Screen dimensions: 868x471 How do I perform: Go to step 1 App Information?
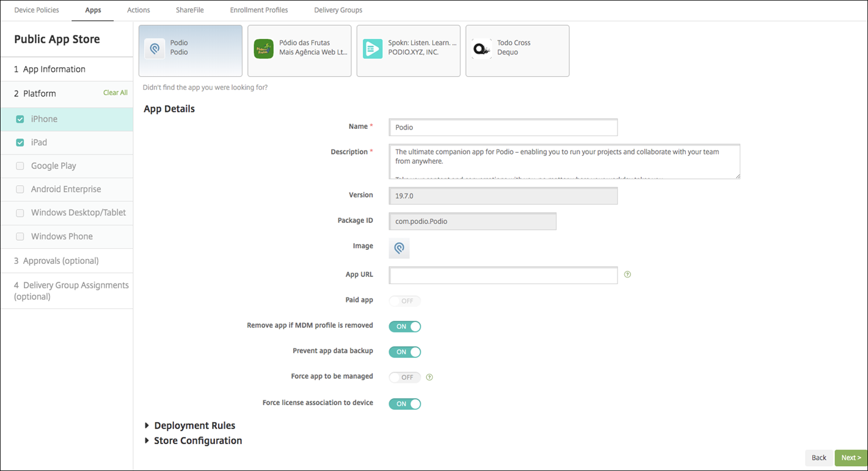(67, 70)
